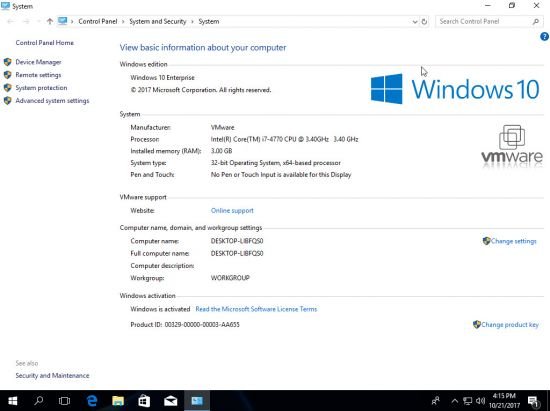The height and width of the screenshot is (411, 550).
Task: Click the search magnifier icon in search box
Action: coord(536,22)
